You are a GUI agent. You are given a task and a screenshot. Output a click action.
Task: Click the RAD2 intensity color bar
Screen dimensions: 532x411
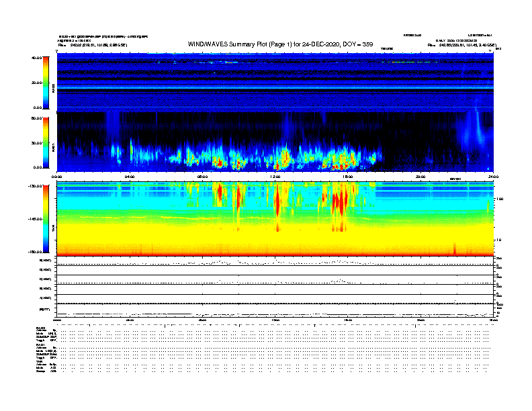click(x=46, y=83)
